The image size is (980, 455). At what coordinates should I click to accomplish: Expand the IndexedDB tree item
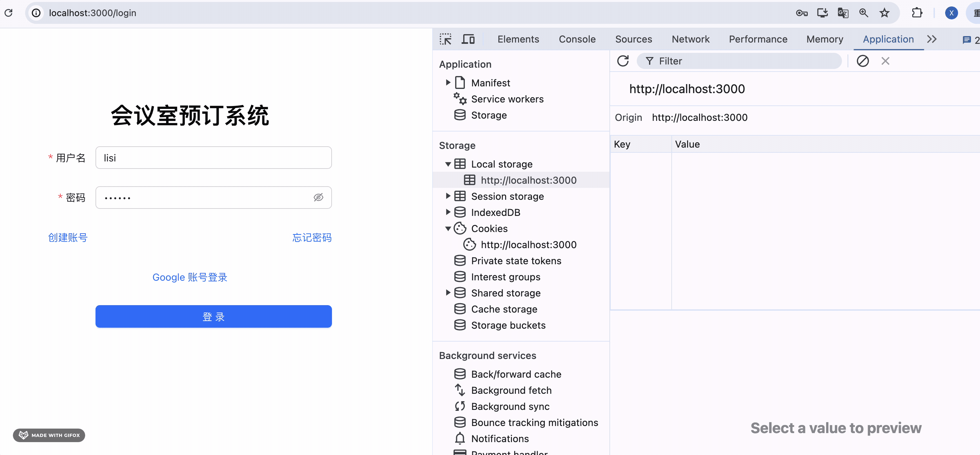point(448,212)
